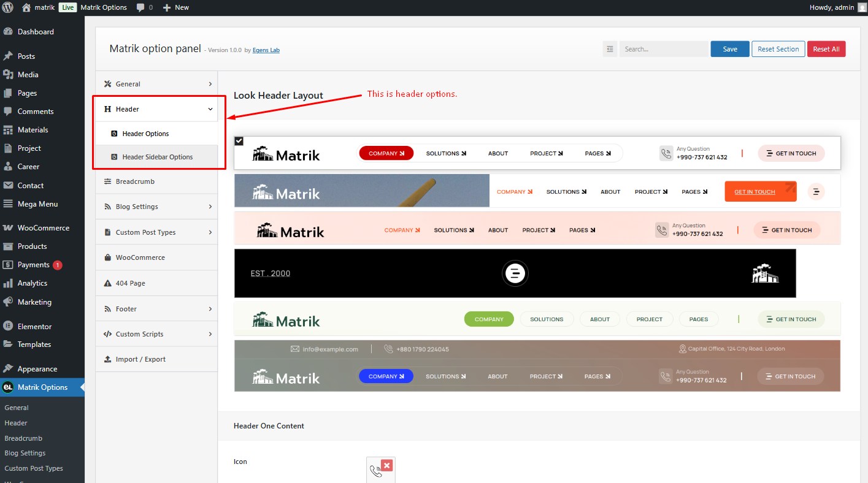Screen dimensions: 868x483
Task: Toggle the checkbox on first header layout
Action: [x=239, y=141]
